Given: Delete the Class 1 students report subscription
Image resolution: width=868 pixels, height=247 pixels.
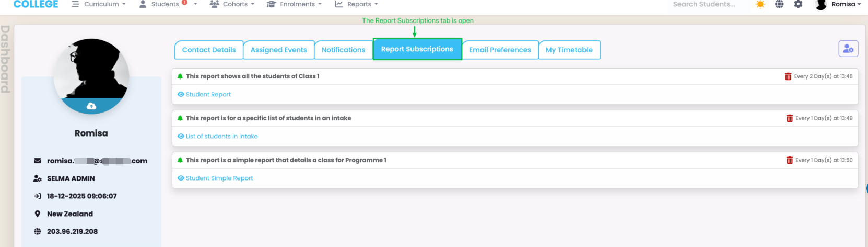Looking at the screenshot, I should point(788,76).
